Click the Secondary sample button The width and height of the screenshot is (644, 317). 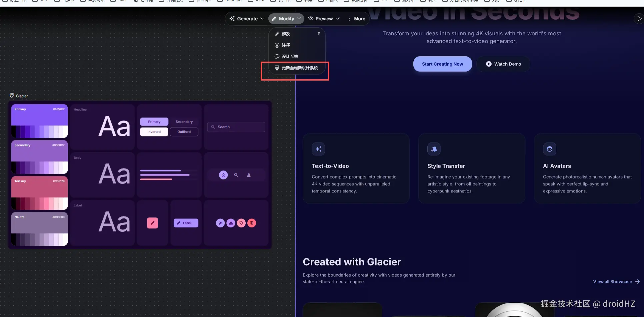[x=184, y=122]
